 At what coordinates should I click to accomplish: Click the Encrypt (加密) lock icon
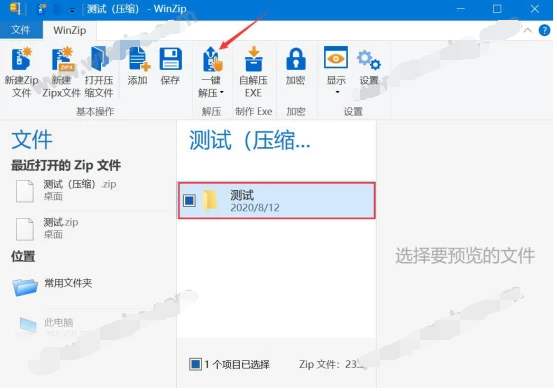click(x=296, y=59)
